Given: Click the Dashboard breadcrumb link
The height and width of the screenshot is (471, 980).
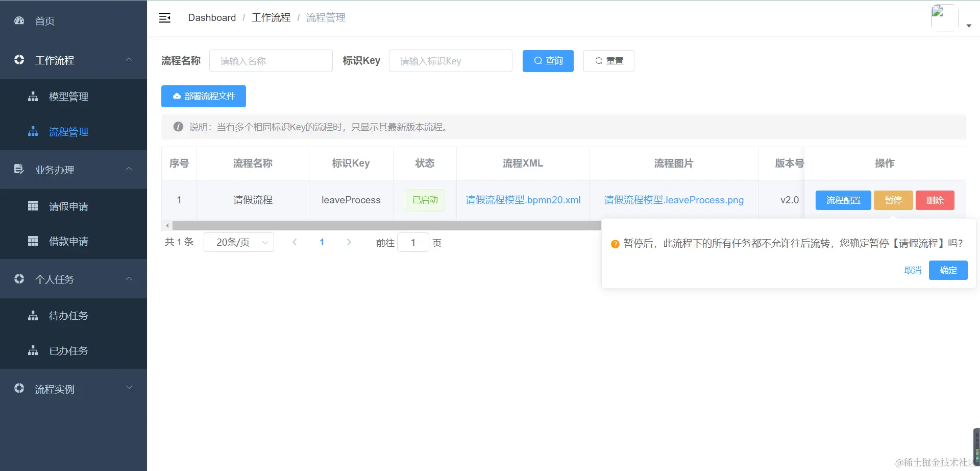Looking at the screenshot, I should click(x=212, y=18).
